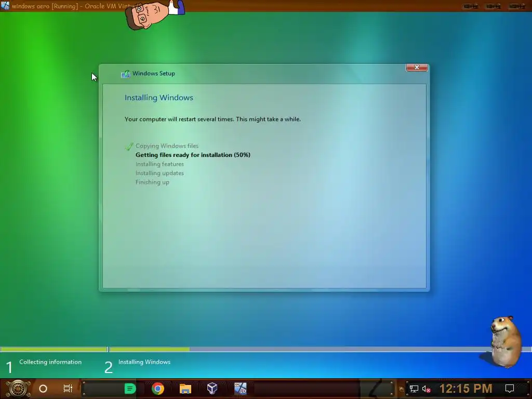The image size is (532, 399).
Task: Click the muted volume tray icon
Action: [426, 389]
